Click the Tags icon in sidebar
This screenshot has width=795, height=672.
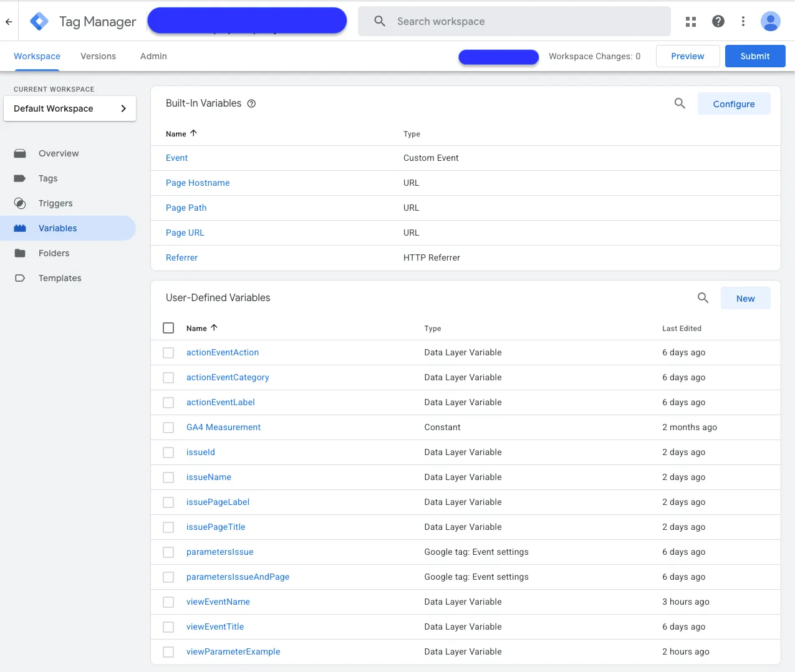pyautogui.click(x=20, y=178)
